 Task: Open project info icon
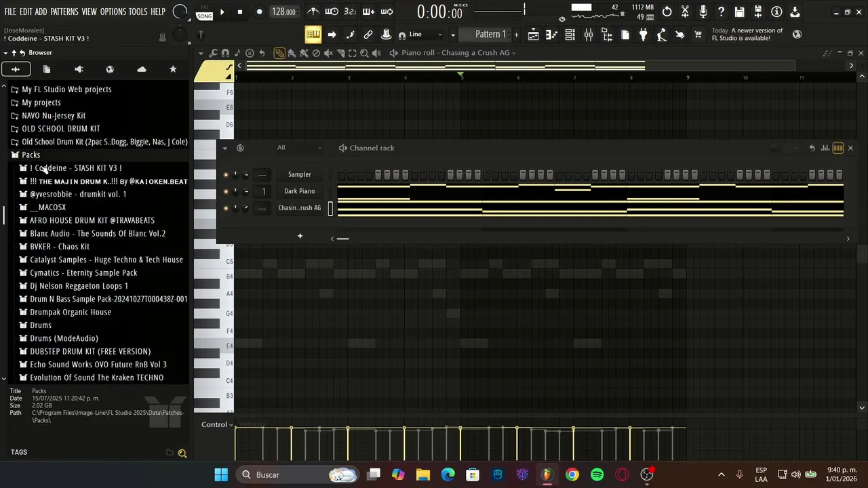[776, 12]
